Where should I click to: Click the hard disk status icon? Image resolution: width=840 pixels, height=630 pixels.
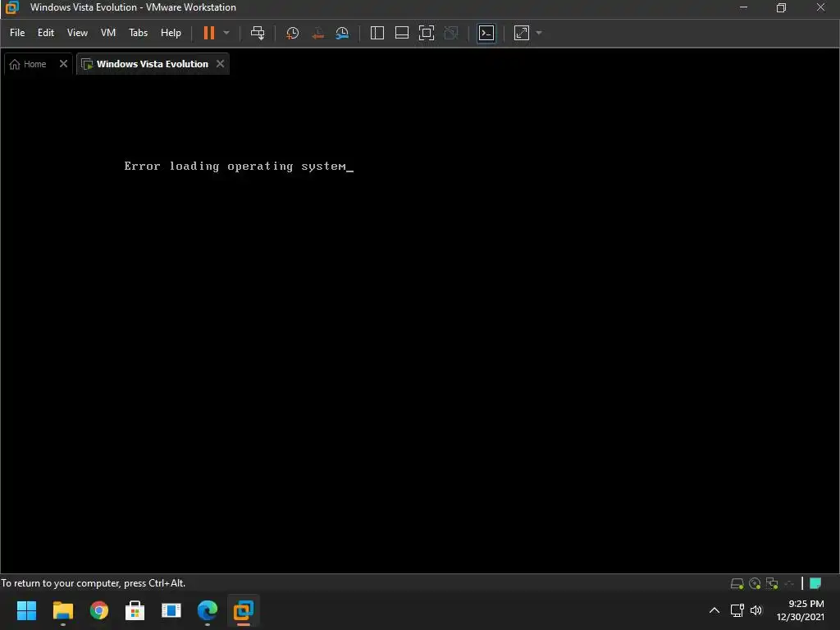point(737,583)
